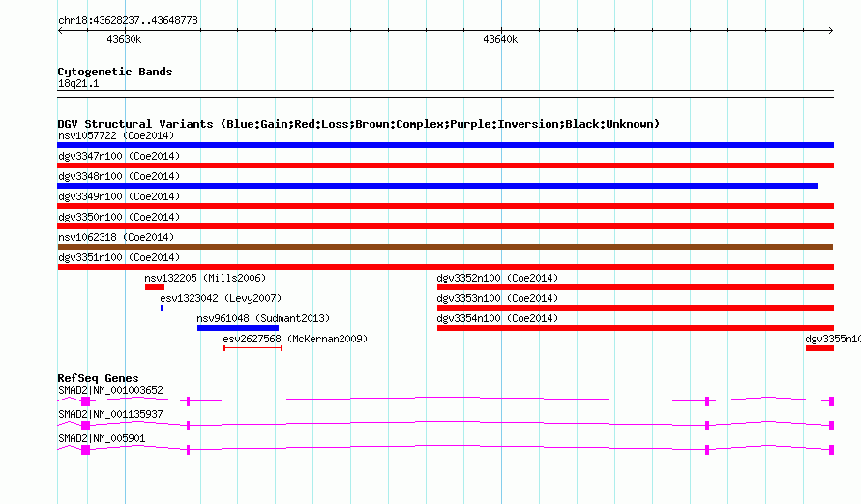
Task: Click the dgv3348n100 (Coe2014) label
Action: coord(119,176)
